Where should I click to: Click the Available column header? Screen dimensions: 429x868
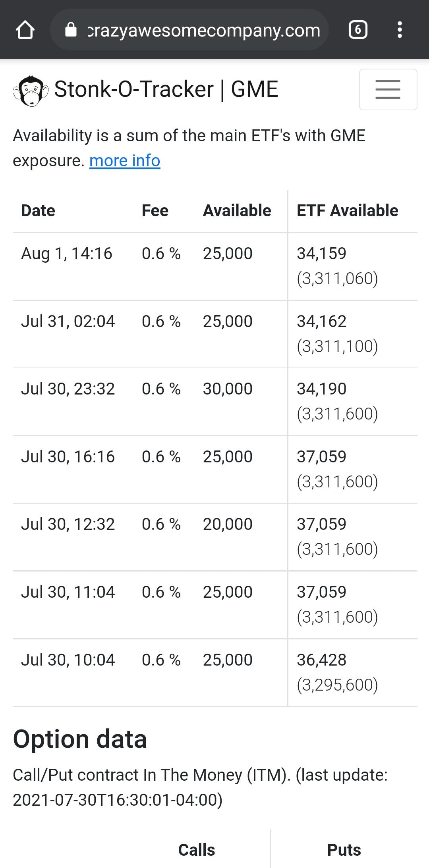[x=237, y=211]
